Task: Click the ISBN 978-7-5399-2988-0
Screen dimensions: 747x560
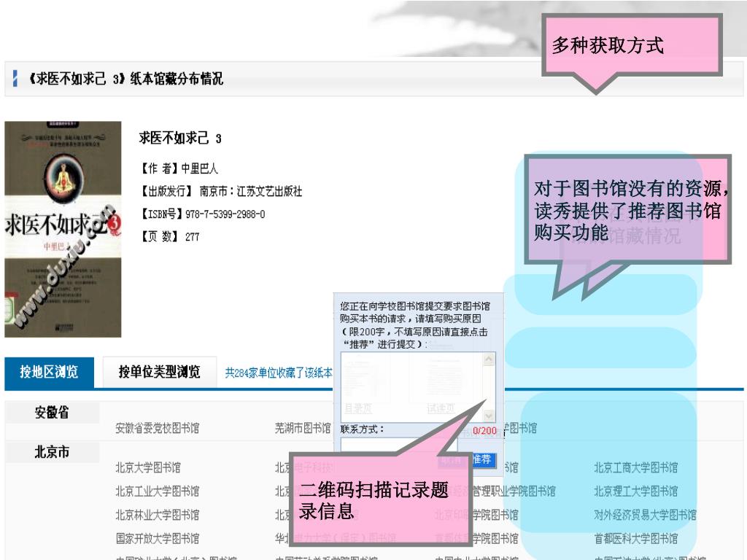Action: click(225, 214)
